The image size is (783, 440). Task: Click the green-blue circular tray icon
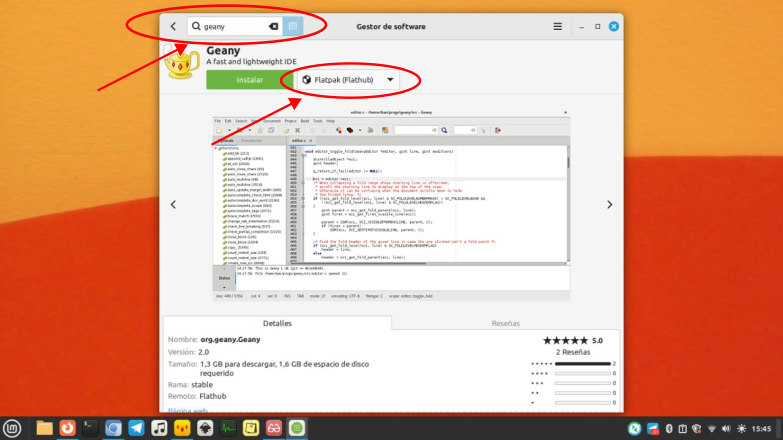(634, 429)
